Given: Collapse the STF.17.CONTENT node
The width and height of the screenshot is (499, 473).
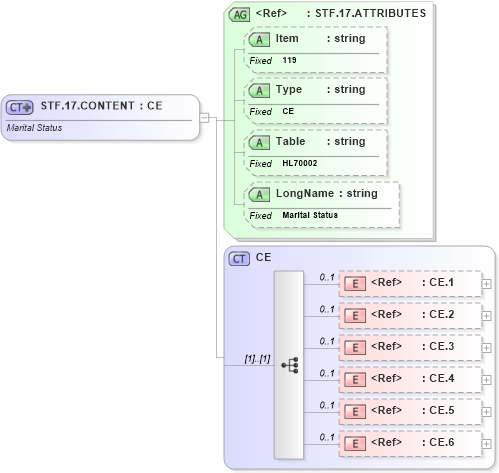Looking at the screenshot, I should coord(204,118).
